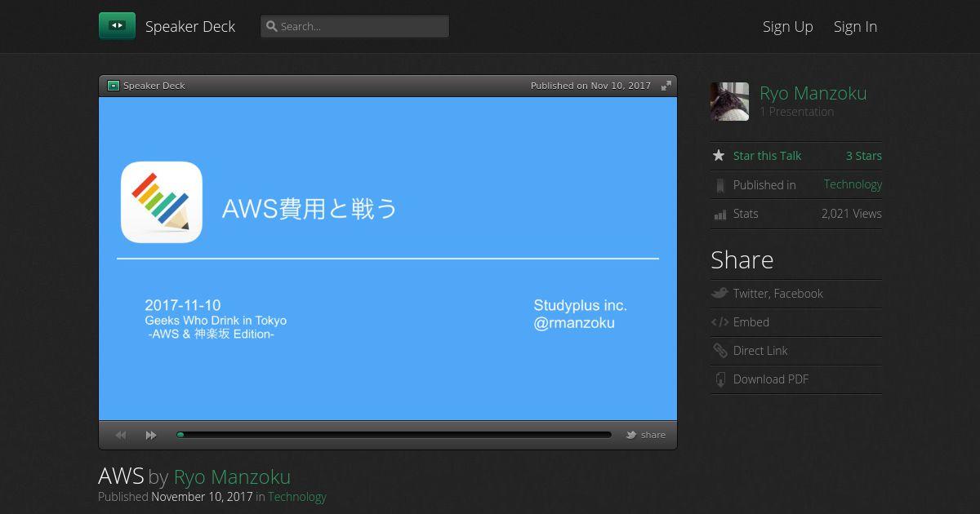The width and height of the screenshot is (980, 514).
Task: Focus the Search input field
Action: point(354,26)
